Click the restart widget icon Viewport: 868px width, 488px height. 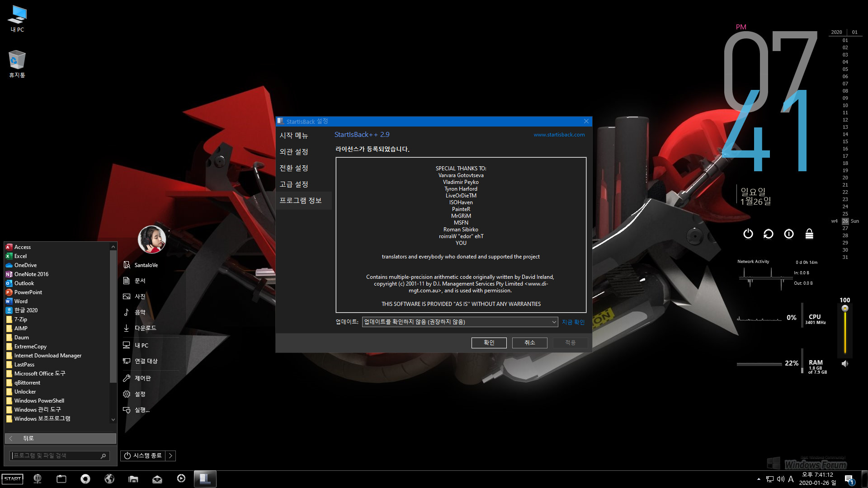(769, 234)
